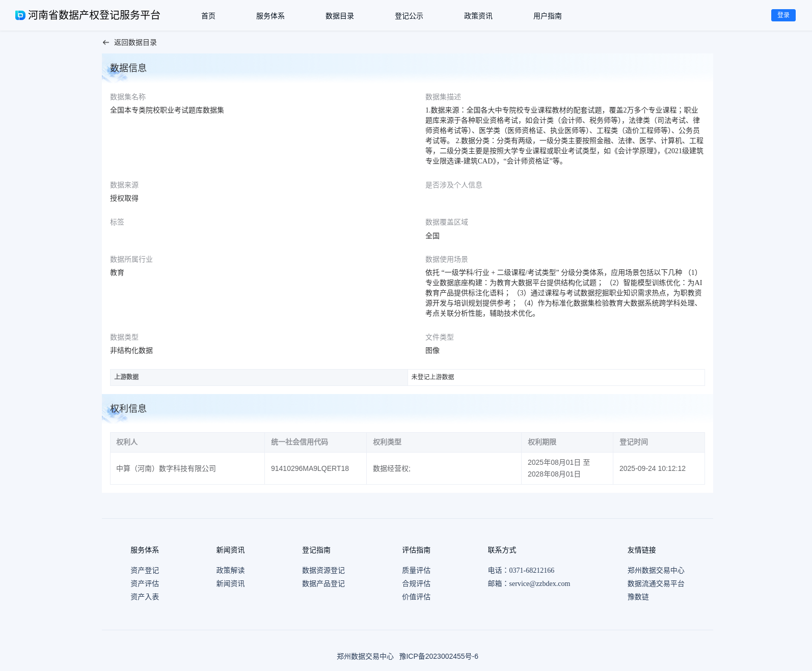Click the footer heading 联系方式
Image resolution: width=812 pixels, height=671 pixels.
click(502, 550)
